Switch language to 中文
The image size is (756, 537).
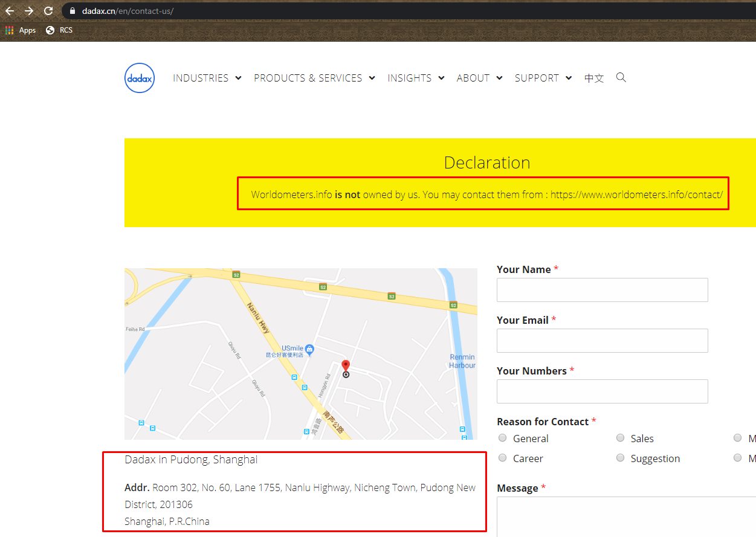[x=594, y=78]
